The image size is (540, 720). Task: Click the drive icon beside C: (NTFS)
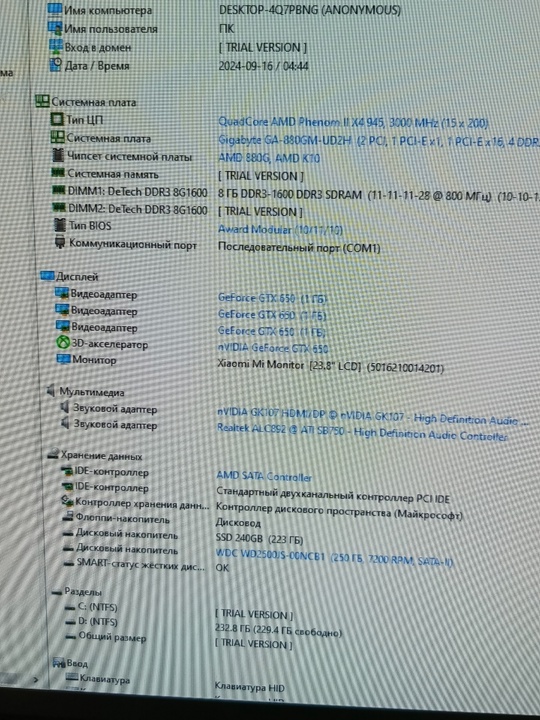coord(70,607)
